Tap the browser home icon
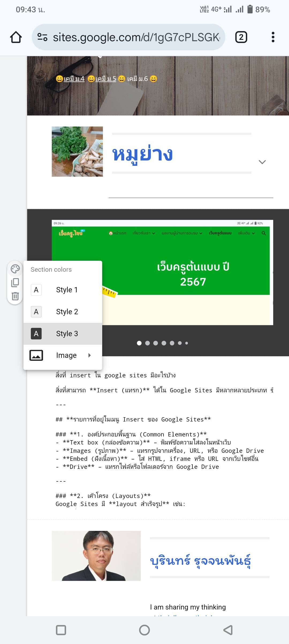 (16, 37)
